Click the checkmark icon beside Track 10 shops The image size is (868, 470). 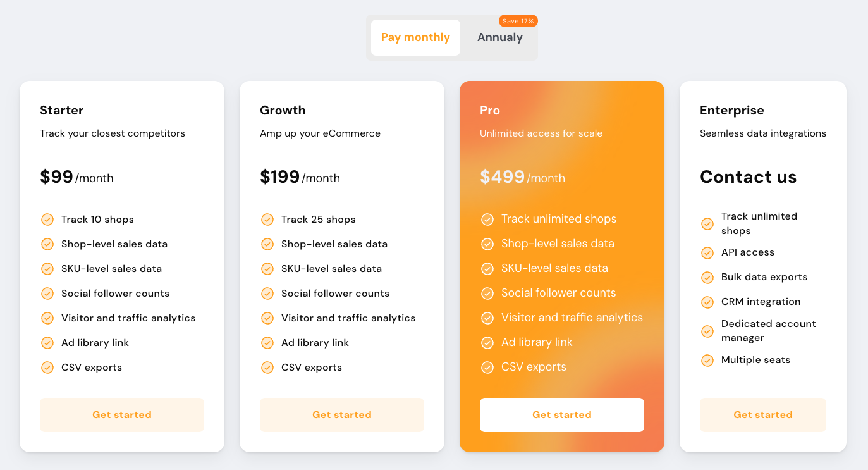(x=47, y=220)
